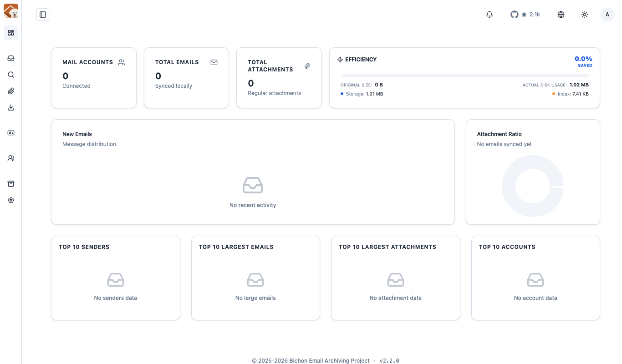The width and height of the screenshot is (622, 364).
Task: Open the import download icon in sidebar
Action: pyautogui.click(x=11, y=107)
